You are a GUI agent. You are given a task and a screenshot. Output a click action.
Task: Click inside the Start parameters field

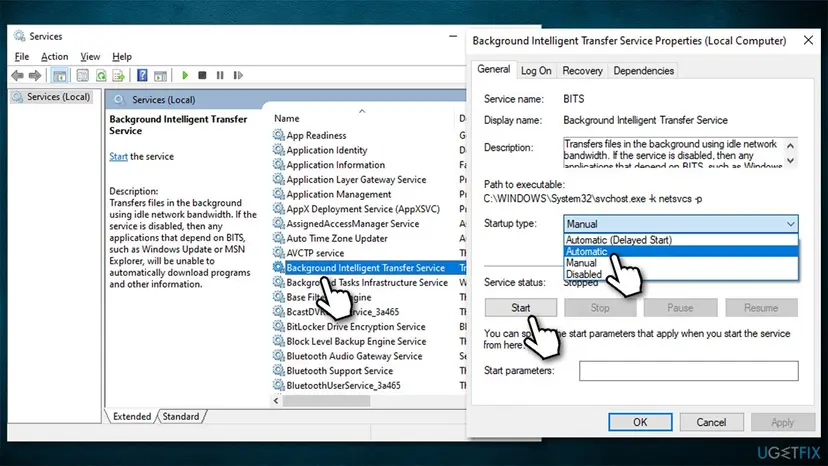pos(689,371)
